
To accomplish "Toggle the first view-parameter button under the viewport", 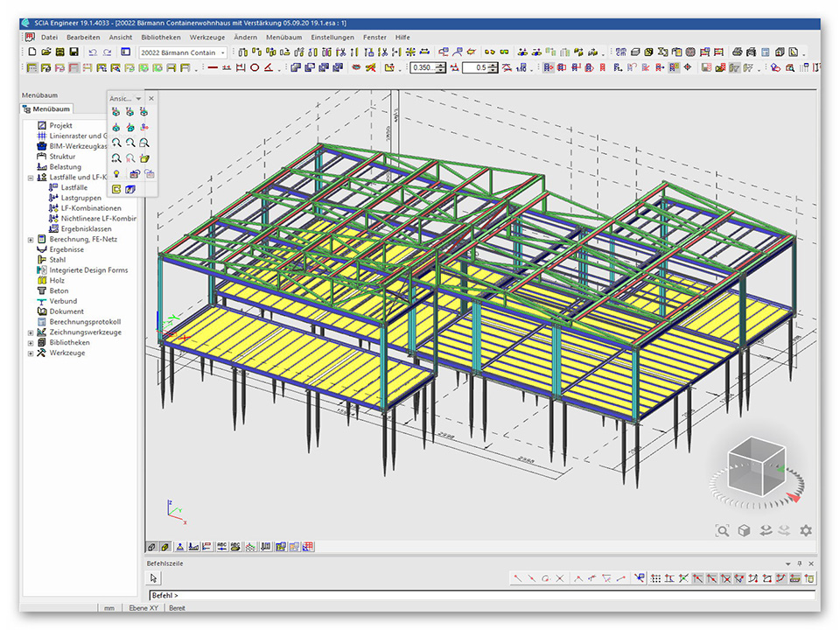I will (x=151, y=547).
